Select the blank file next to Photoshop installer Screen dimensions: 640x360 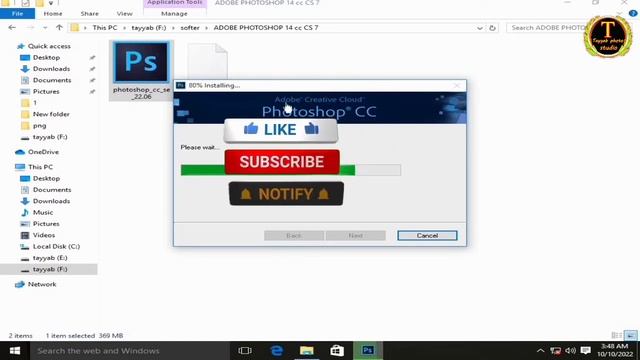[207, 61]
